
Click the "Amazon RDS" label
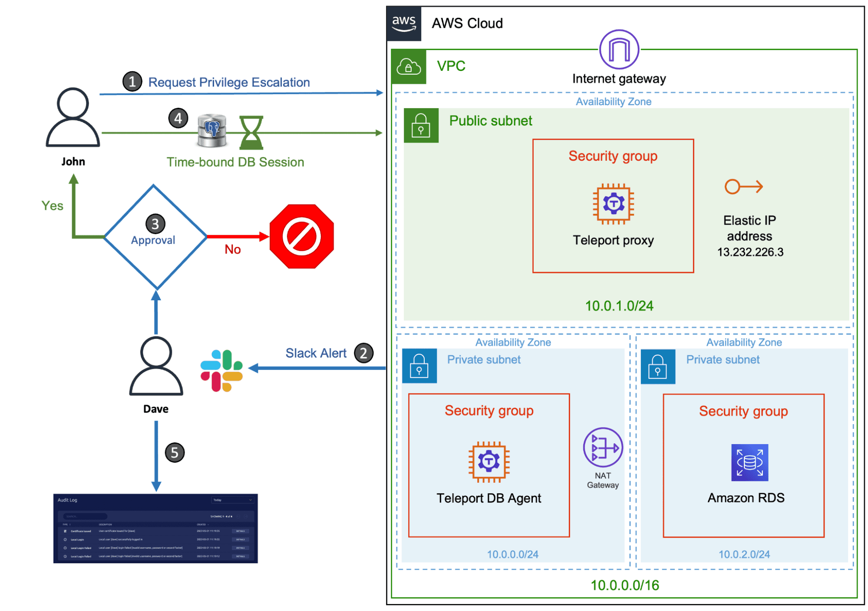tap(746, 498)
